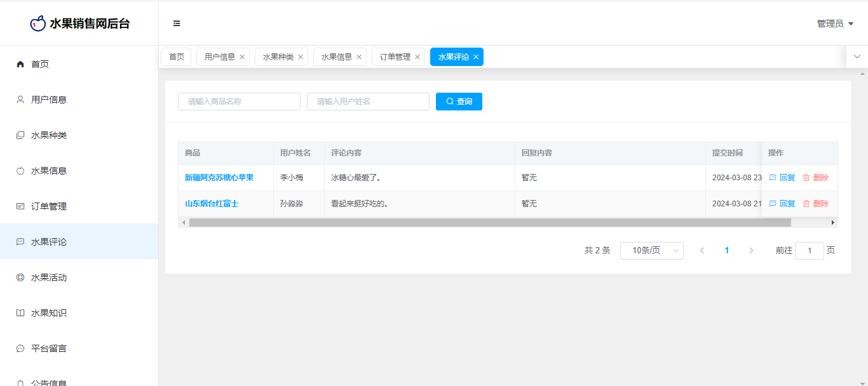Open 首页 from the sidebar
The width and height of the screenshot is (868, 386).
pos(40,64)
